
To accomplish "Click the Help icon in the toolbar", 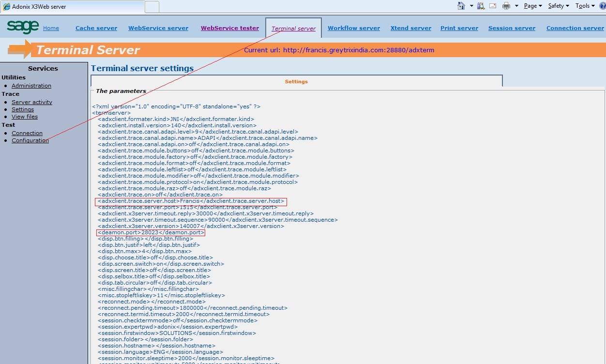I will pyautogui.click(x=602, y=6).
